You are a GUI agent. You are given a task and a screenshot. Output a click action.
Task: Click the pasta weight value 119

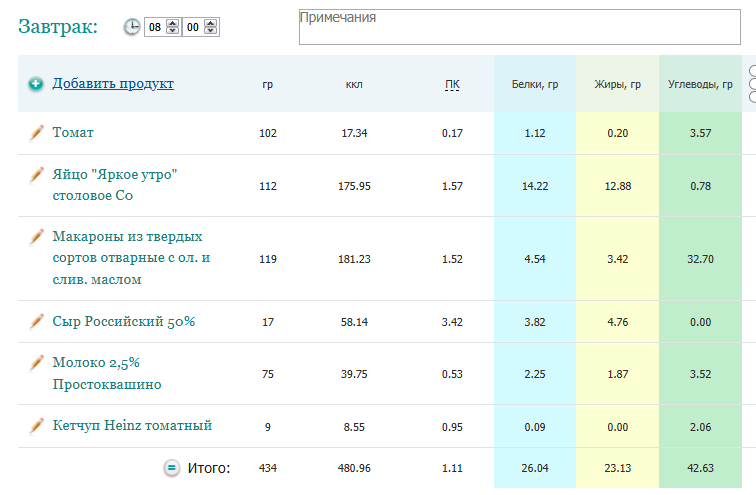[268, 259]
